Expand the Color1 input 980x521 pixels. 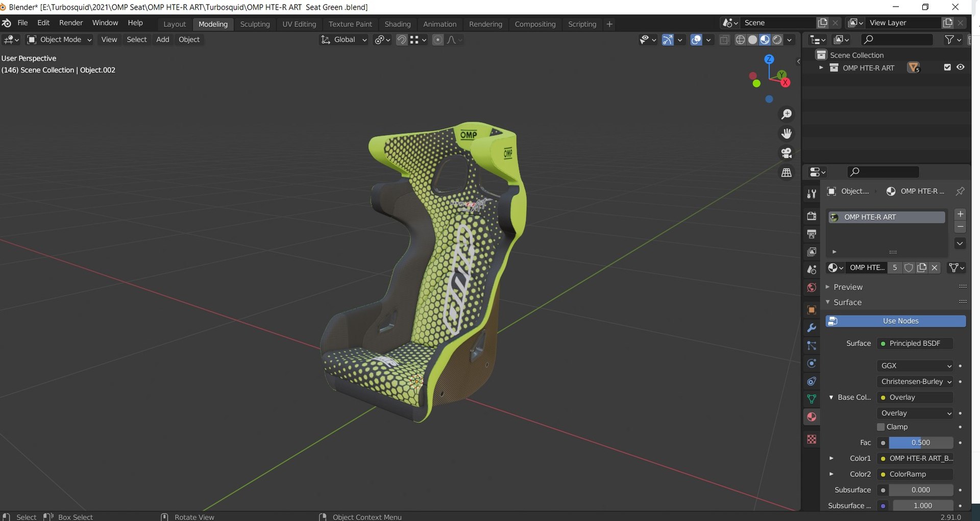pos(831,458)
